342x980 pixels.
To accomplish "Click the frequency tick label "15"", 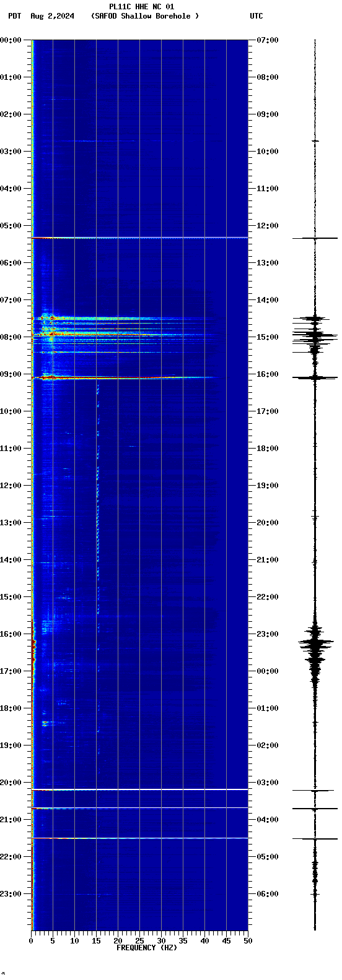I will [x=96, y=941].
